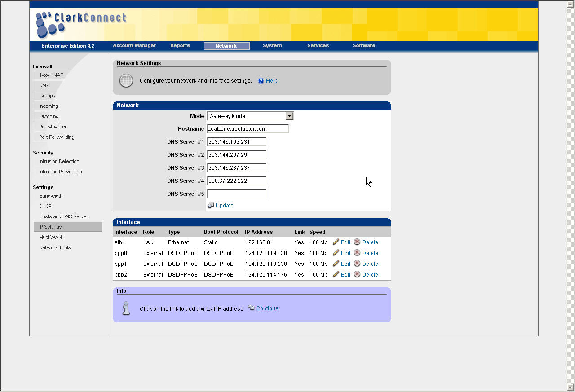Click the Continue arrow icon in Info
The image size is (575, 392).
tap(252, 308)
